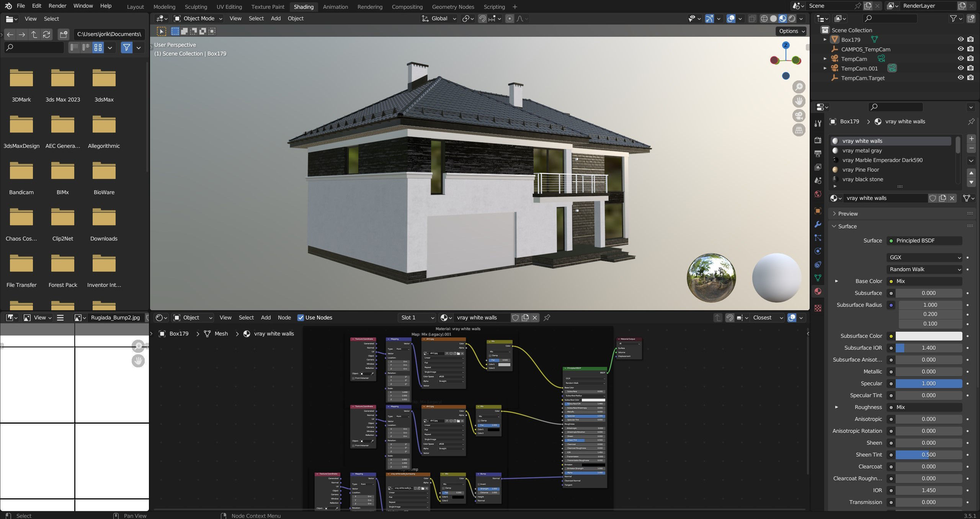Refresh the file browser listing

pos(47,34)
